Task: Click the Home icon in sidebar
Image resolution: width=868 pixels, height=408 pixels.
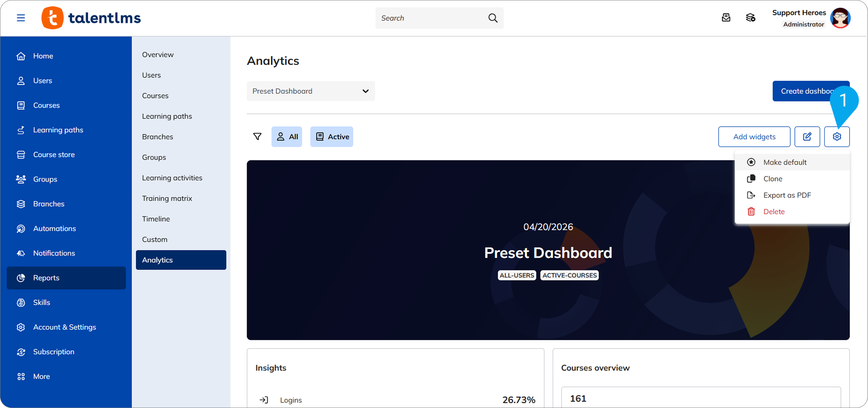Action: tap(21, 56)
